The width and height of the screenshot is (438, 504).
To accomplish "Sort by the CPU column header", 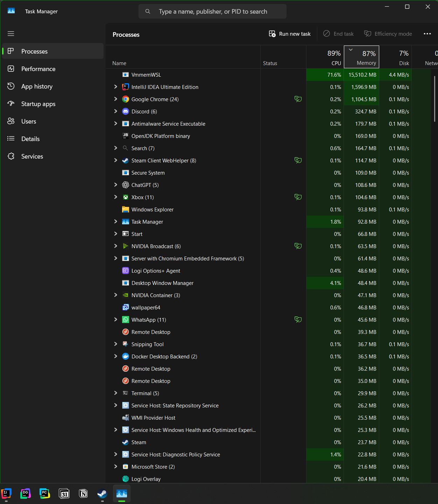I will click(325, 57).
